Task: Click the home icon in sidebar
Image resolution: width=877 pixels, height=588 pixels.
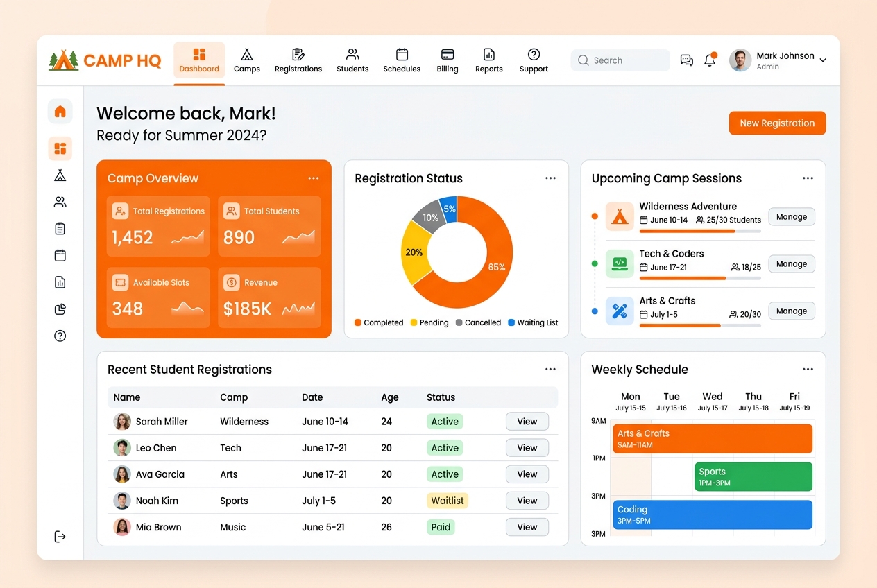Action: [x=60, y=111]
